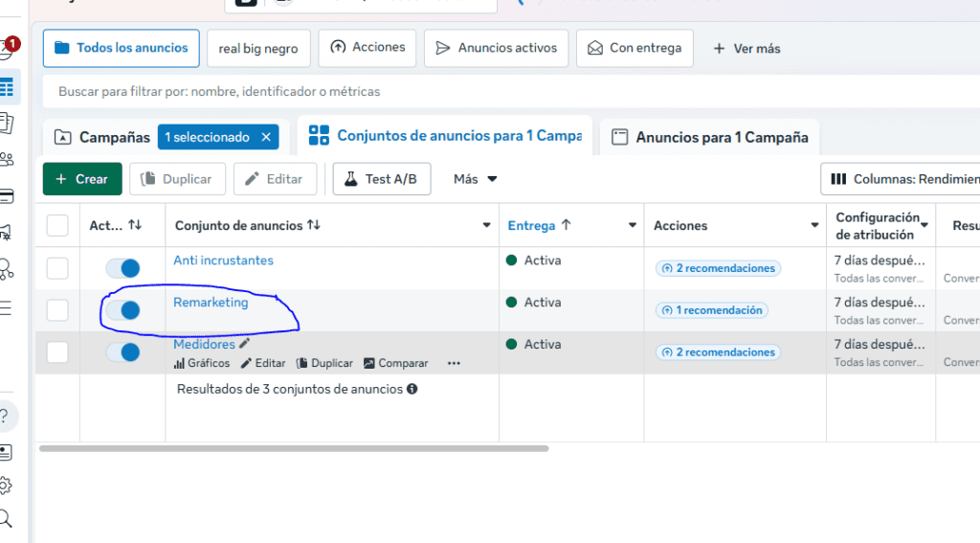980x543 pixels.
Task: Open the settings gear in sidebar
Action: click(x=6, y=486)
